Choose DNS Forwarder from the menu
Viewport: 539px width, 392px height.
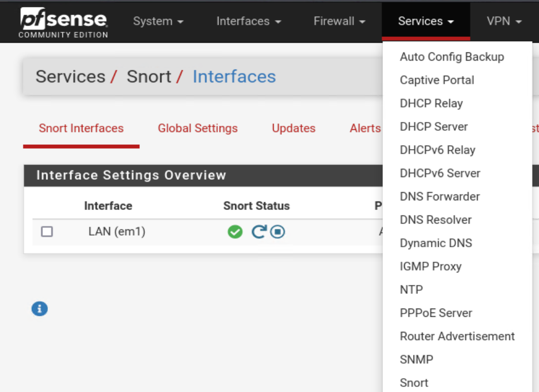point(440,197)
